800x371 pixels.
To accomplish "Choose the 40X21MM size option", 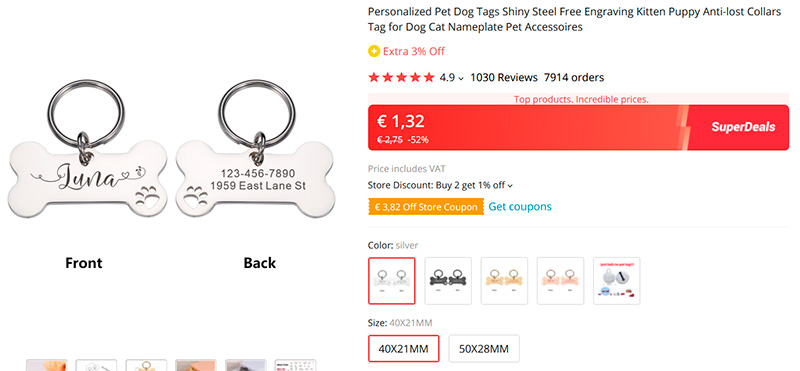I will tap(404, 349).
